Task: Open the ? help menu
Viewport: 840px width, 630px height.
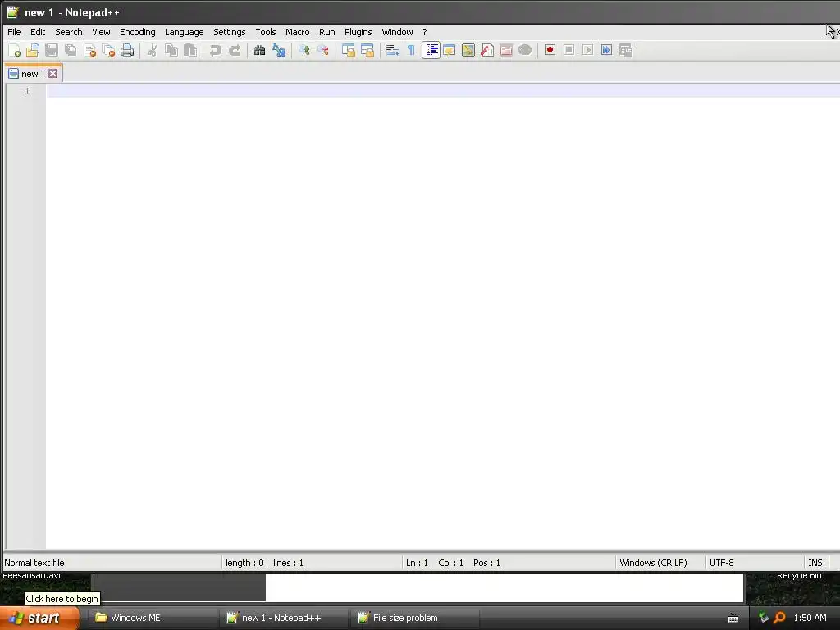Action: 425,32
